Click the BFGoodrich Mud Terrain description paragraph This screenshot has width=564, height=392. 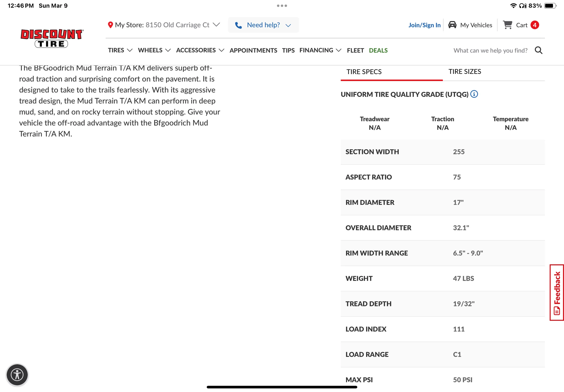click(x=120, y=100)
